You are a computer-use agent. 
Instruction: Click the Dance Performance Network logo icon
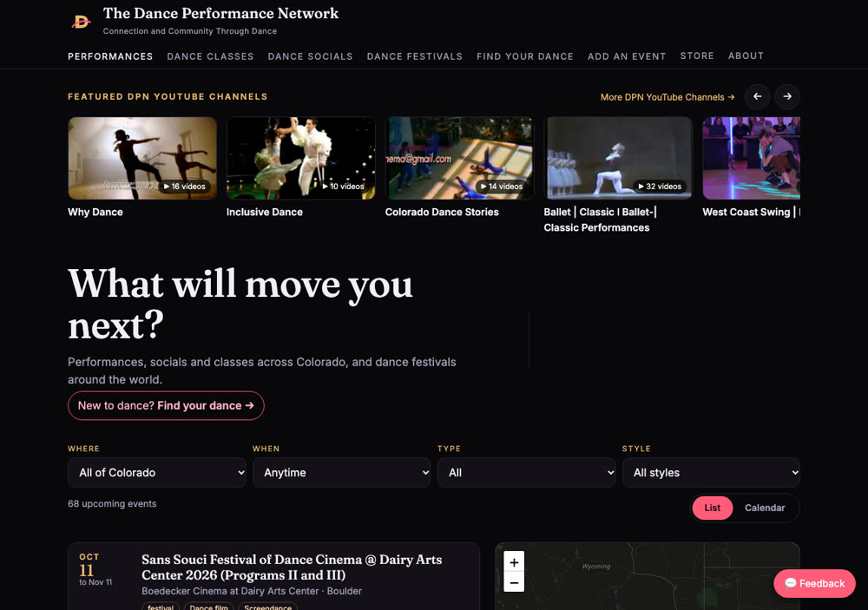82,22
